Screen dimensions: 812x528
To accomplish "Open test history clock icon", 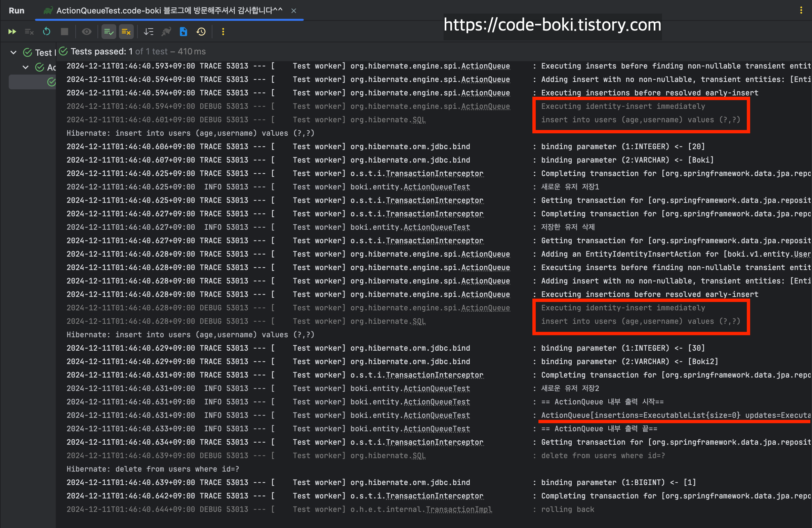I will [x=201, y=32].
